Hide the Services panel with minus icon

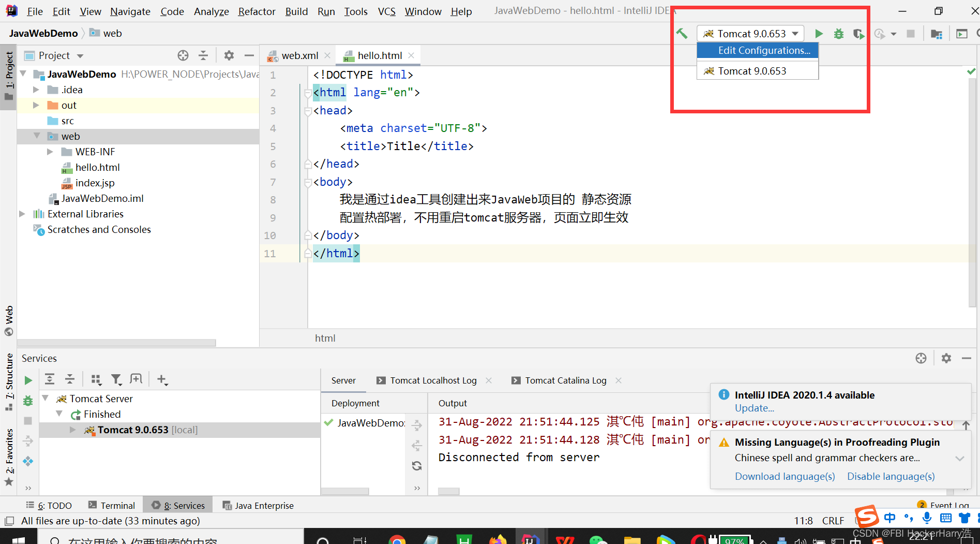point(966,358)
